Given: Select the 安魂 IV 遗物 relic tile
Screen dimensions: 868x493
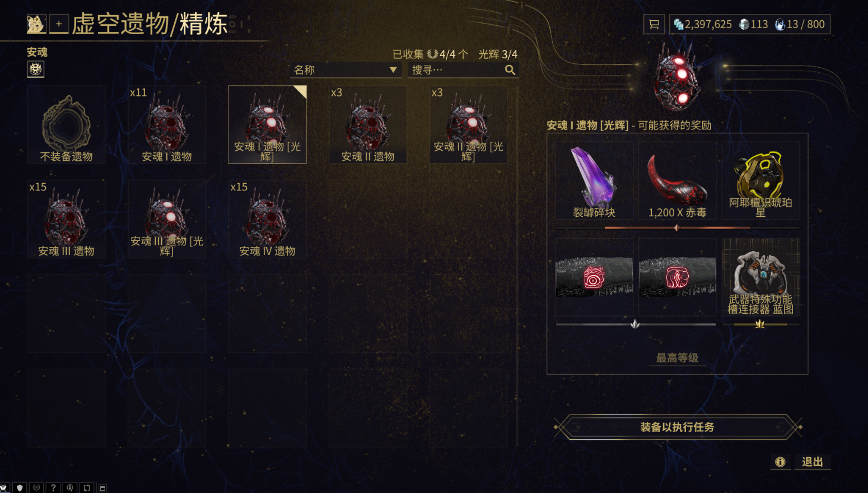Looking at the screenshot, I should click(x=267, y=219).
